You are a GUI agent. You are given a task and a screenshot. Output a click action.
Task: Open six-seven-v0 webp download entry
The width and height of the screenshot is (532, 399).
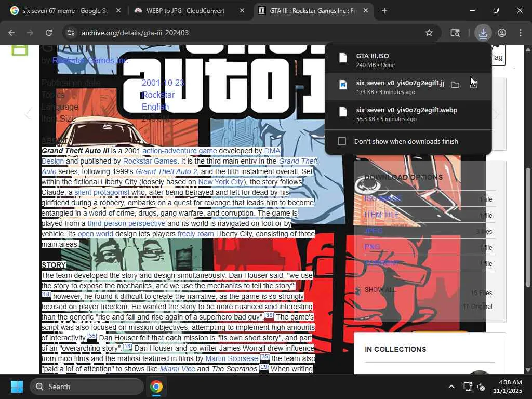coord(408,114)
